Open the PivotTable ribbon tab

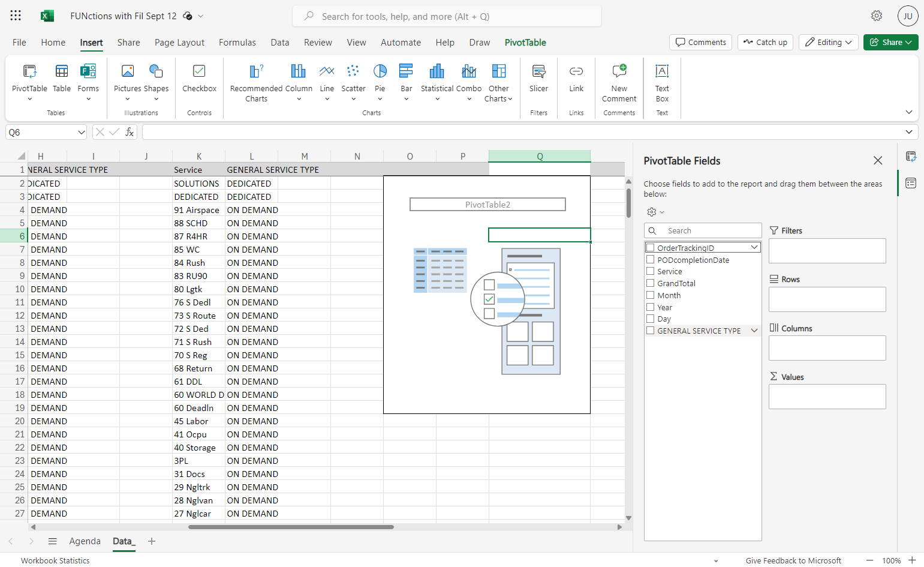[525, 42]
